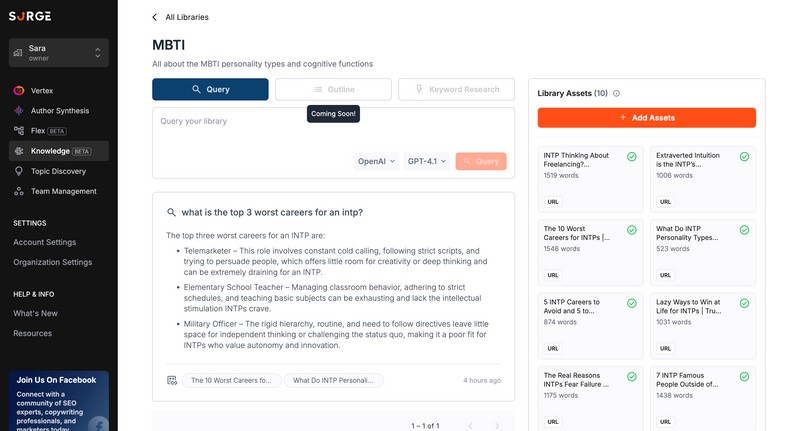The image size is (800, 431).
Task: Click the sources icon below the answer
Action: click(x=172, y=381)
